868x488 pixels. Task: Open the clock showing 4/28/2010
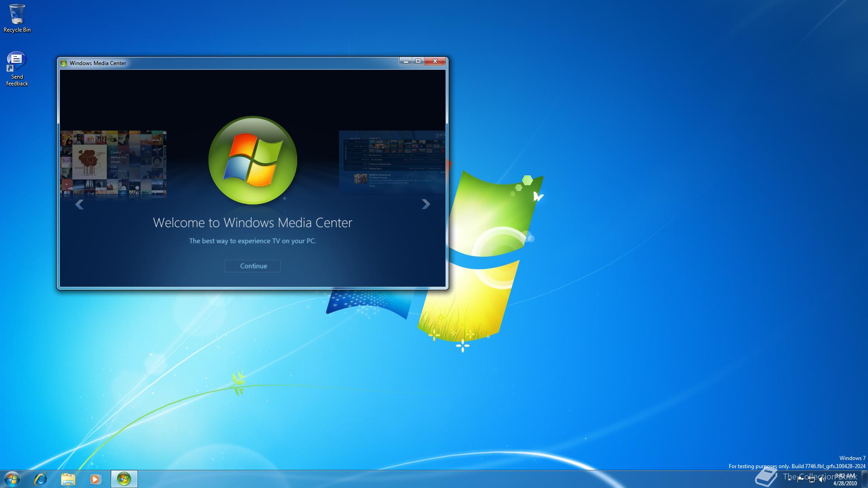[x=845, y=479]
